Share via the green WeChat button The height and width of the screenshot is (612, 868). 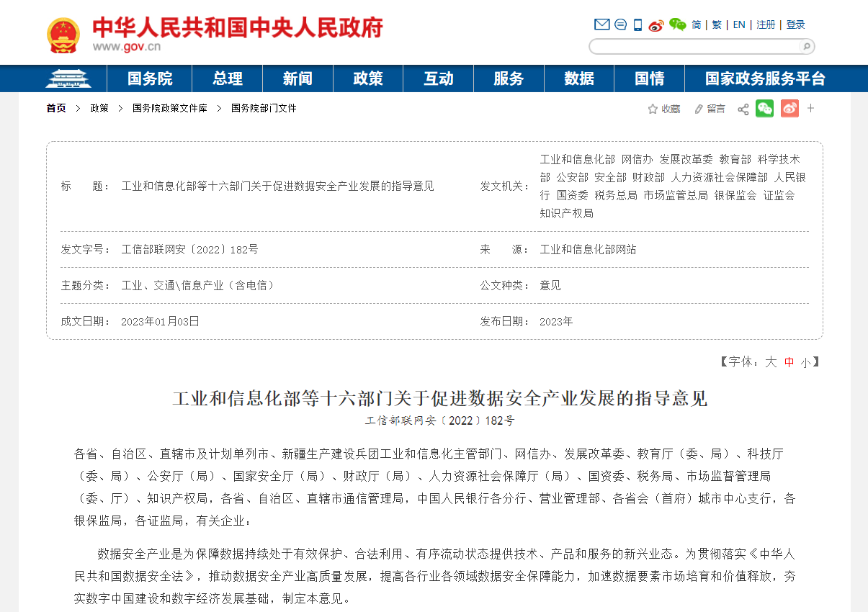pos(764,109)
